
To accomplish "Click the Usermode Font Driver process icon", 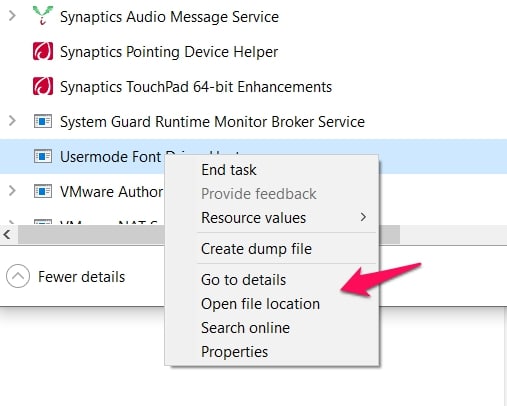I will pos(43,156).
